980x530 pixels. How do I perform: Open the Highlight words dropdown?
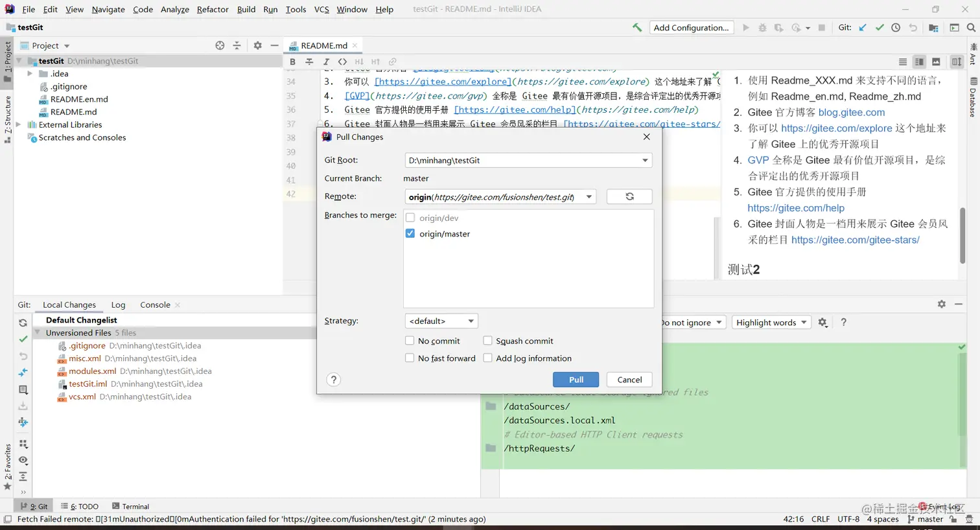tap(771, 322)
